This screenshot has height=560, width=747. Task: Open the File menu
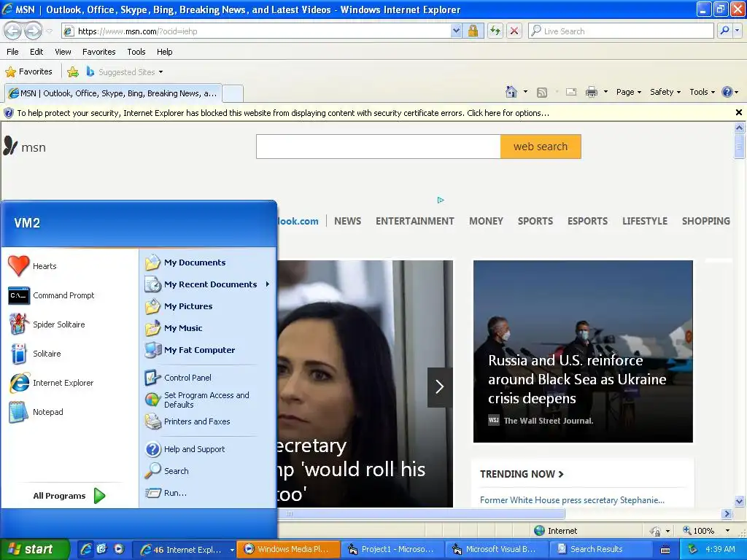coord(13,52)
